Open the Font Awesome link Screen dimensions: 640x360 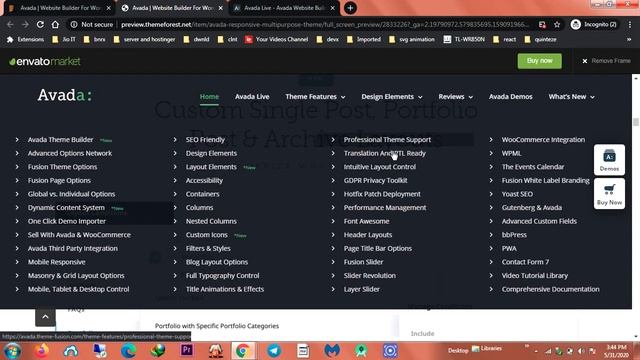[366, 221]
